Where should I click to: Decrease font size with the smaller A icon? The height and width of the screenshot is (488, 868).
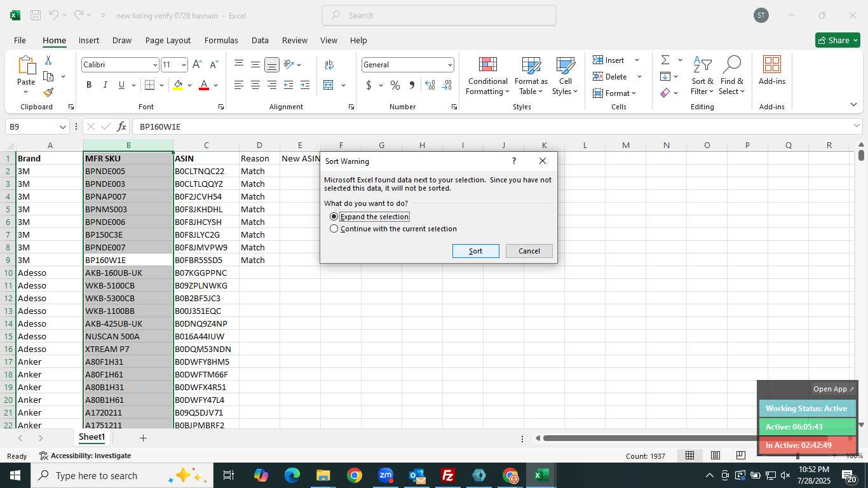[214, 65]
